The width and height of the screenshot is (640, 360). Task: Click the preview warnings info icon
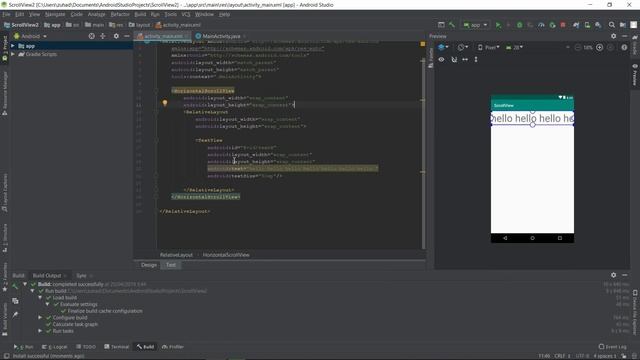pos(624,47)
